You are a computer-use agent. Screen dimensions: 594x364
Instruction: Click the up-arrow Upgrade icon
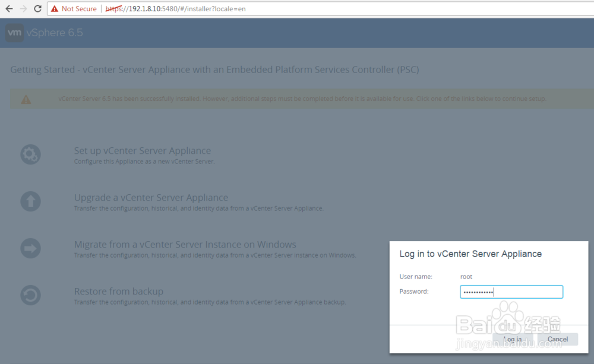tap(30, 201)
